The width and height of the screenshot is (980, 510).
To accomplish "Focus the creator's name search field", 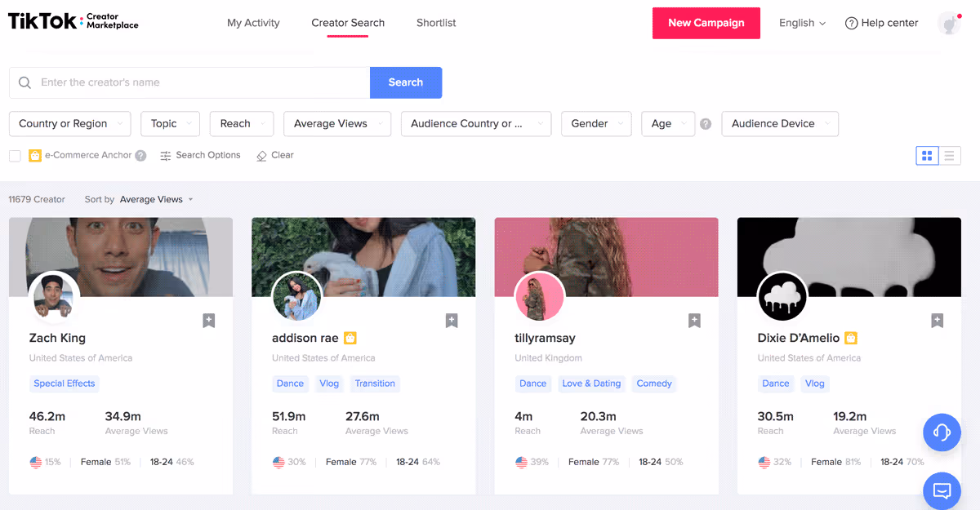I will 189,82.
